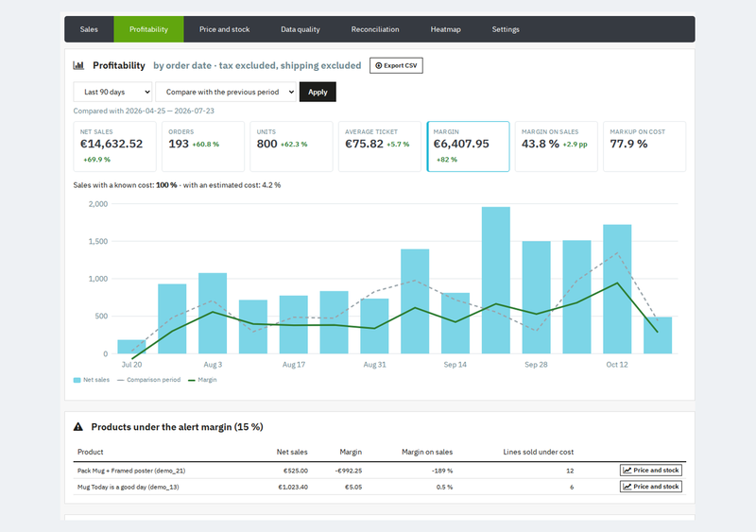Image resolution: width=756 pixels, height=532 pixels.
Task: Open the Data quality tab
Action: tap(300, 29)
